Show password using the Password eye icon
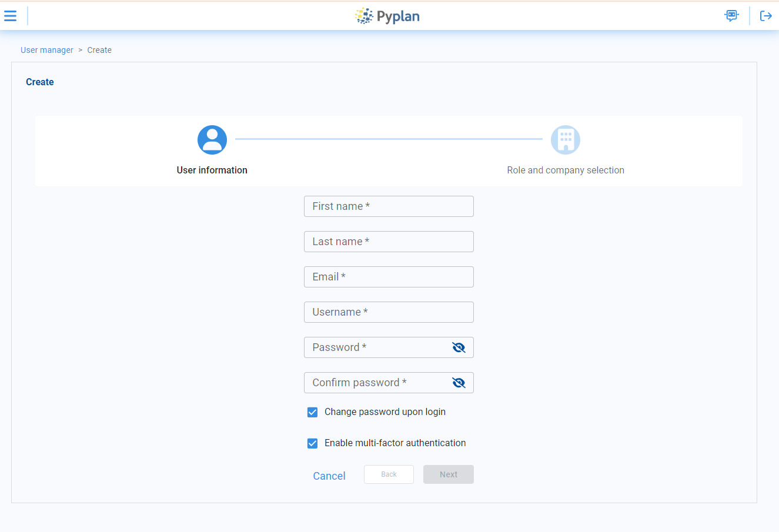This screenshot has width=779, height=532. pyautogui.click(x=459, y=347)
